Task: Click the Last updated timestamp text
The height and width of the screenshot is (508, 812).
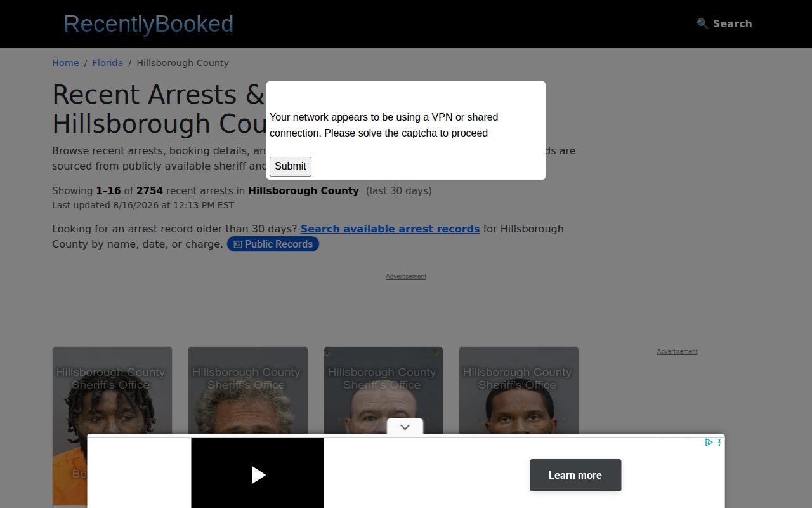Action: point(143,205)
